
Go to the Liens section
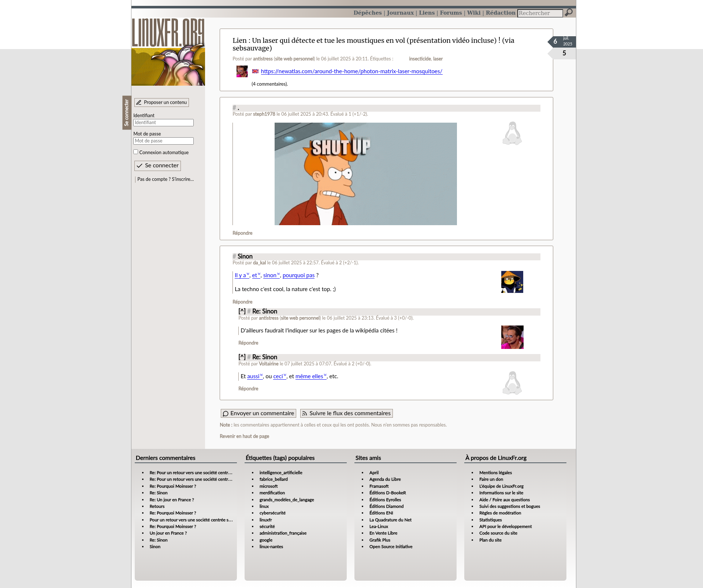click(x=427, y=13)
